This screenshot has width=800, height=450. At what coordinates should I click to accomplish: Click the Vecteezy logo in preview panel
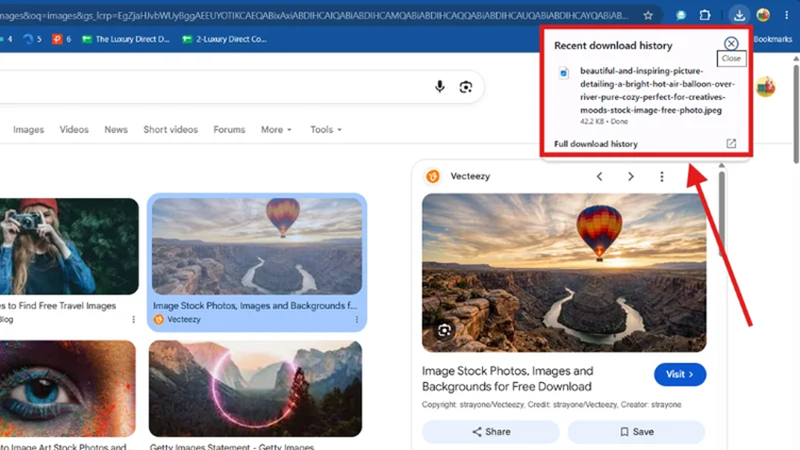(x=433, y=176)
